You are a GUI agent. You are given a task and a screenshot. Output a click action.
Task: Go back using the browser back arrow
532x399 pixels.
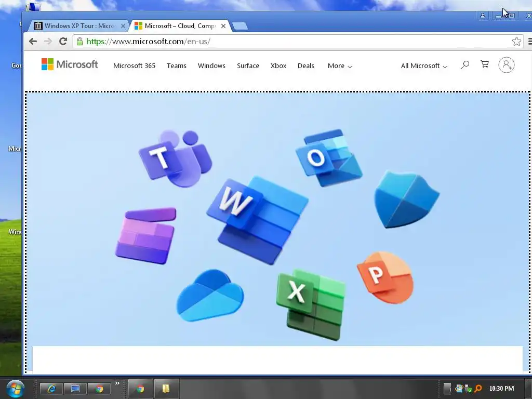tap(33, 42)
